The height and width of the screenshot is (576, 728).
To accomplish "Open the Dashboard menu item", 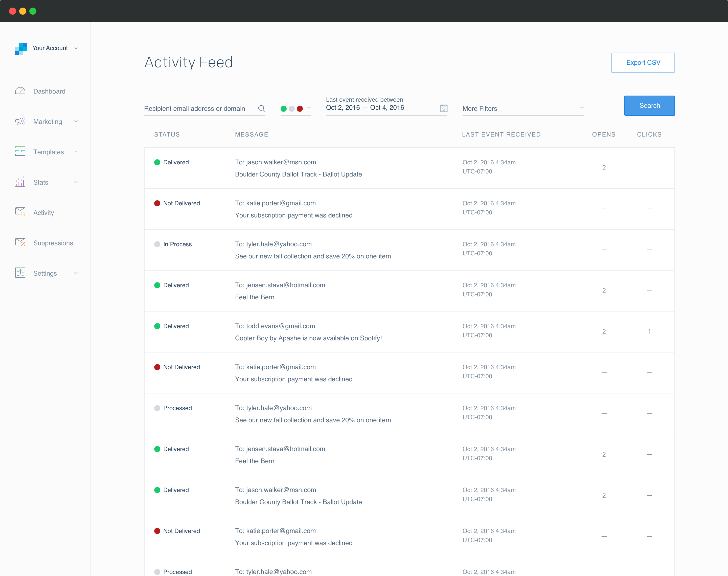I will point(49,91).
